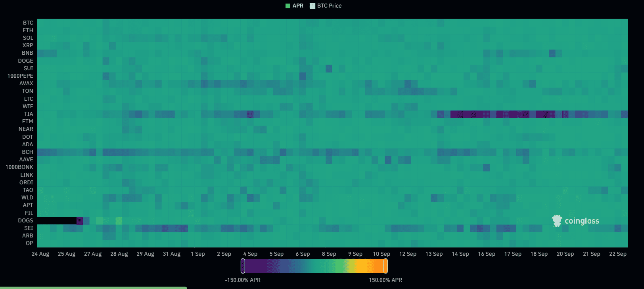This screenshot has width=644, height=289.
Task: Click the SUI row label
Action: 29,68
